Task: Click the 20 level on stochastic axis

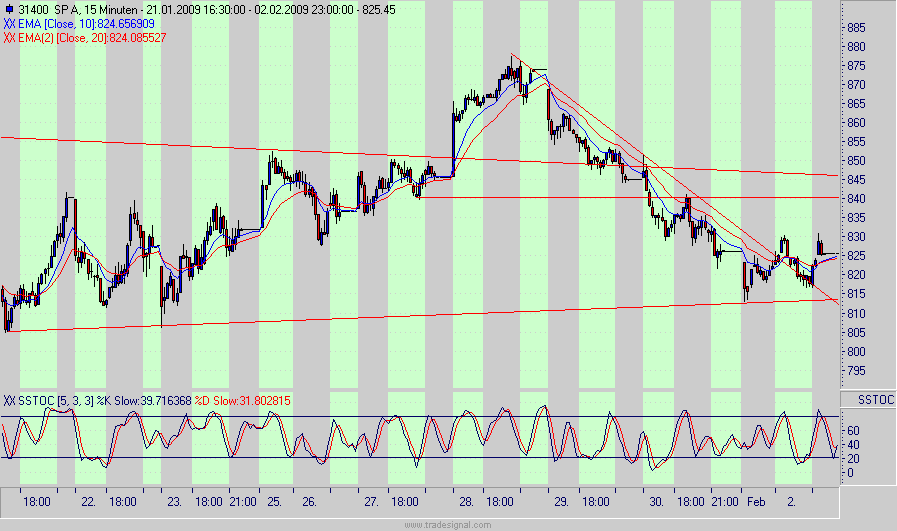Action: click(853, 459)
